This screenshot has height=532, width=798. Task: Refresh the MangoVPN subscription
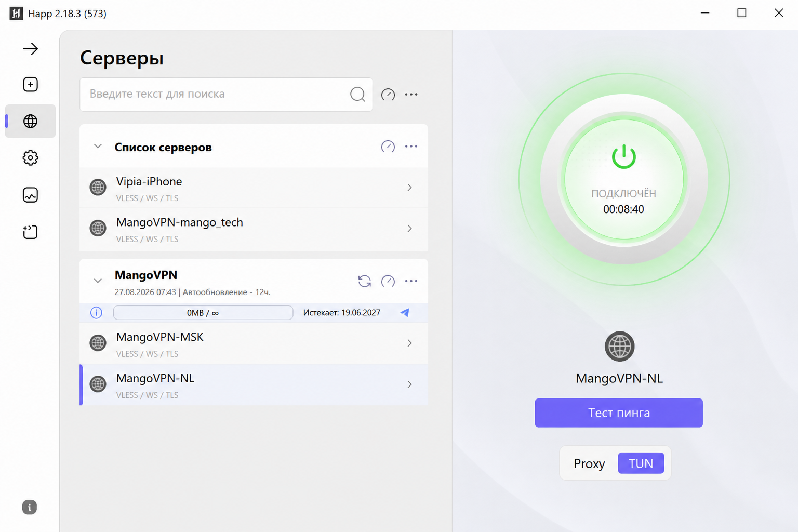(365, 281)
